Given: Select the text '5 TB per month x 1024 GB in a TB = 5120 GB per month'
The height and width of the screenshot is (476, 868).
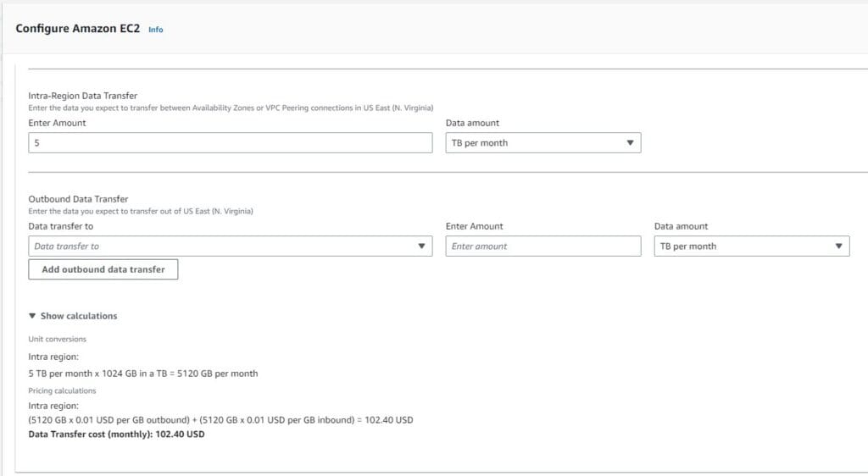Looking at the screenshot, I should (x=142, y=374).
